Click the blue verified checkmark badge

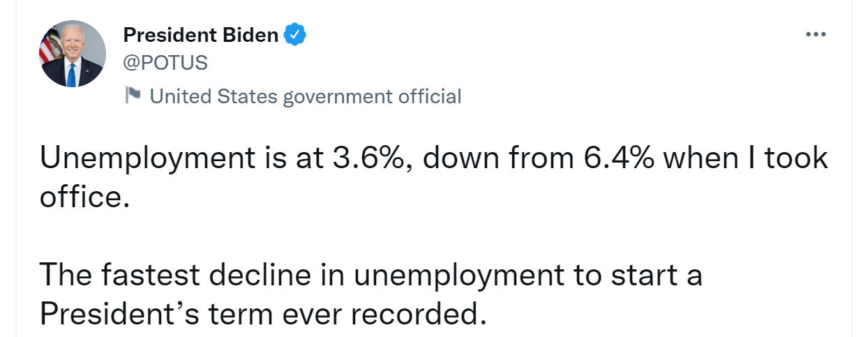click(296, 34)
